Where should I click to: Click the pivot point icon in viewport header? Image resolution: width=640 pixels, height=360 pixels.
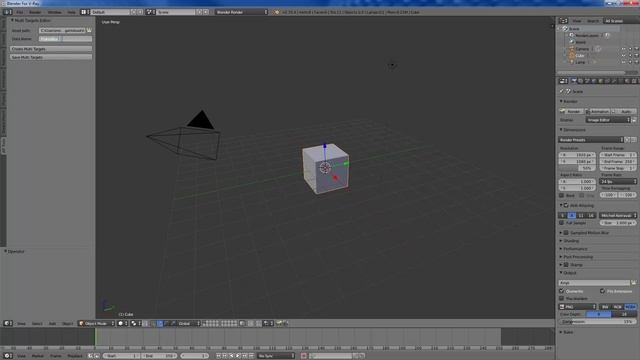135,324
